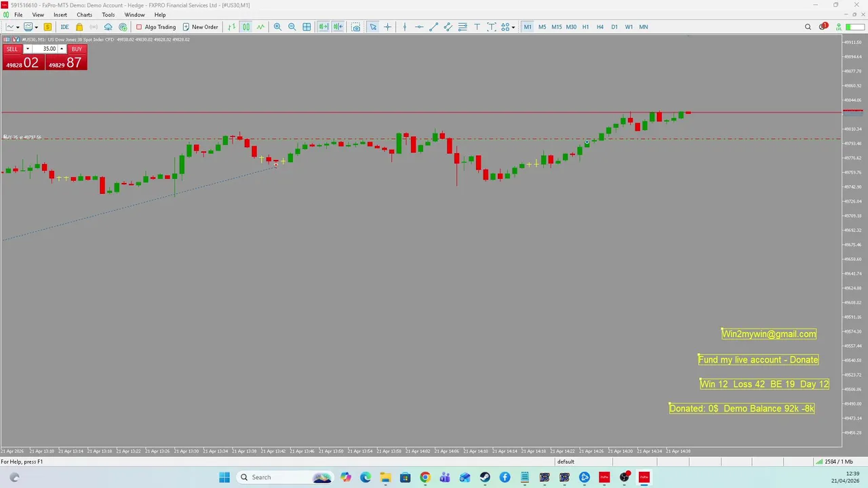Increase the lot volume with up arrow
Screen dimensions: 868x488
pyautogui.click(x=62, y=49)
